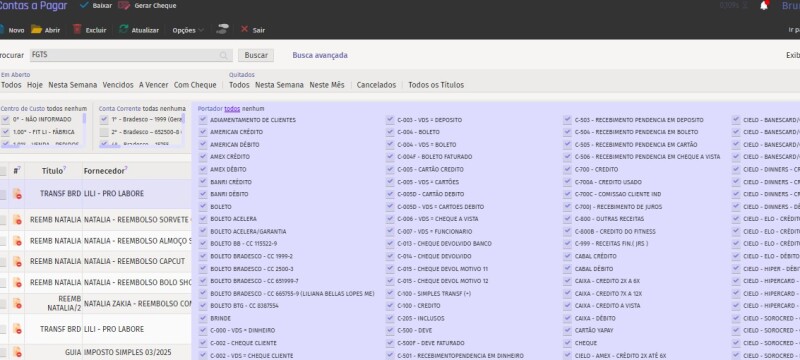Viewport: 800px width, 360px height.
Task: Click Novo in the toolbar
Action: (16, 30)
